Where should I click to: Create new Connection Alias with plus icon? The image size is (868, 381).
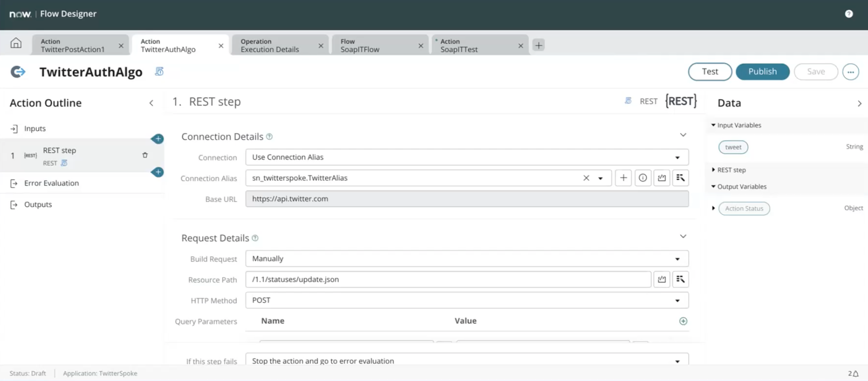pyautogui.click(x=623, y=178)
